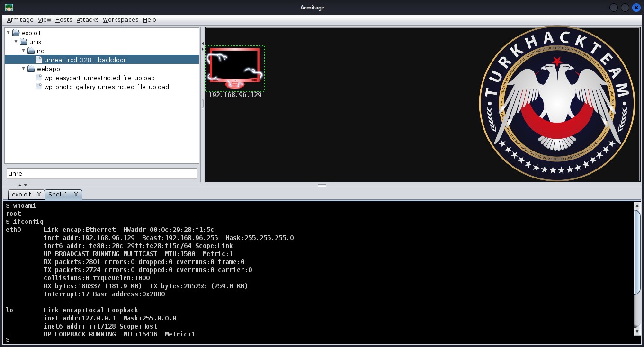Click the 'HWaddr 00:0c:29:28:f1:5c' text
The height and width of the screenshot is (347, 644).
[x=169, y=230]
